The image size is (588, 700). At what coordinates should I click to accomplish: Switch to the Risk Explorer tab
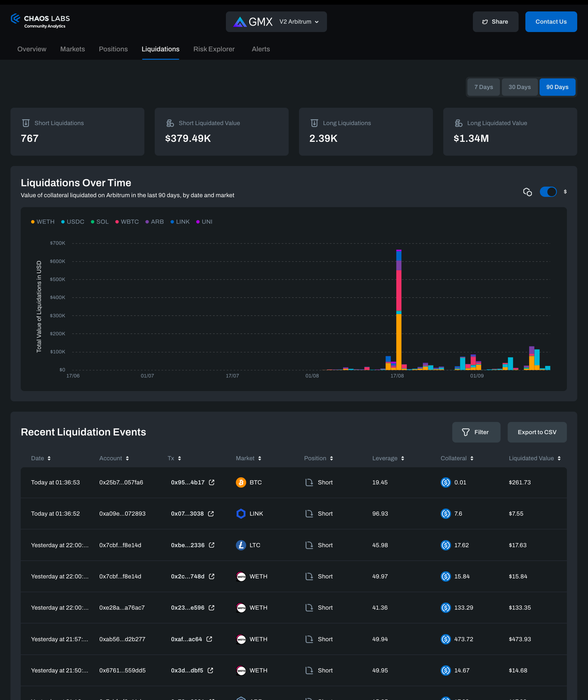(x=214, y=49)
